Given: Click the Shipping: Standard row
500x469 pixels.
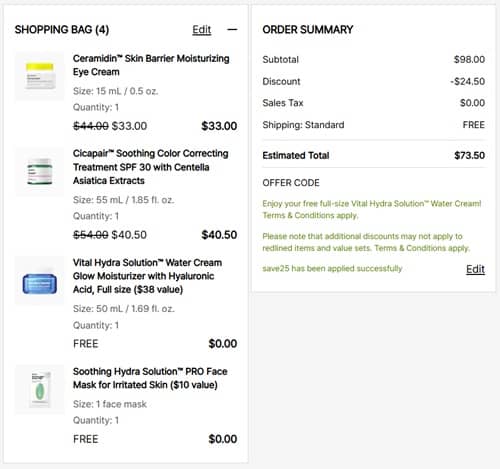Looking at the screenshot, I should tap(374, 125).
